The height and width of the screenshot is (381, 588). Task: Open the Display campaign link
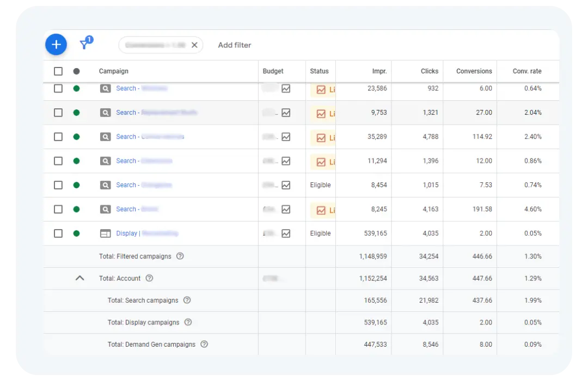147,233
